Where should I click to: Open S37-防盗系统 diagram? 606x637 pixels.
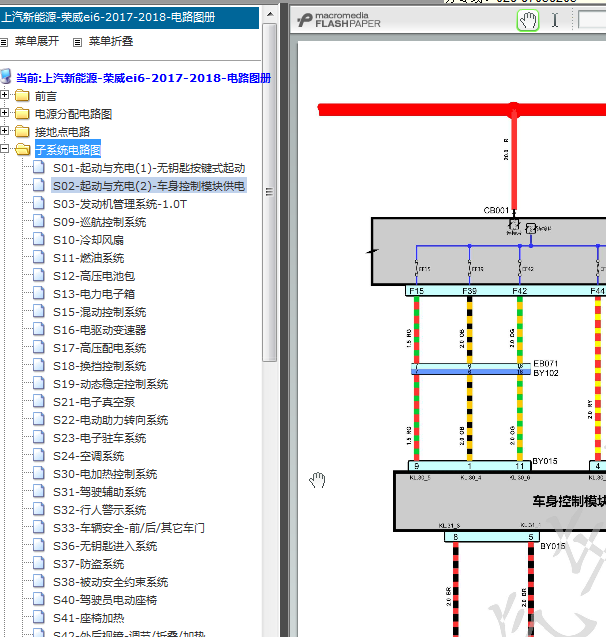pos(89,564)
